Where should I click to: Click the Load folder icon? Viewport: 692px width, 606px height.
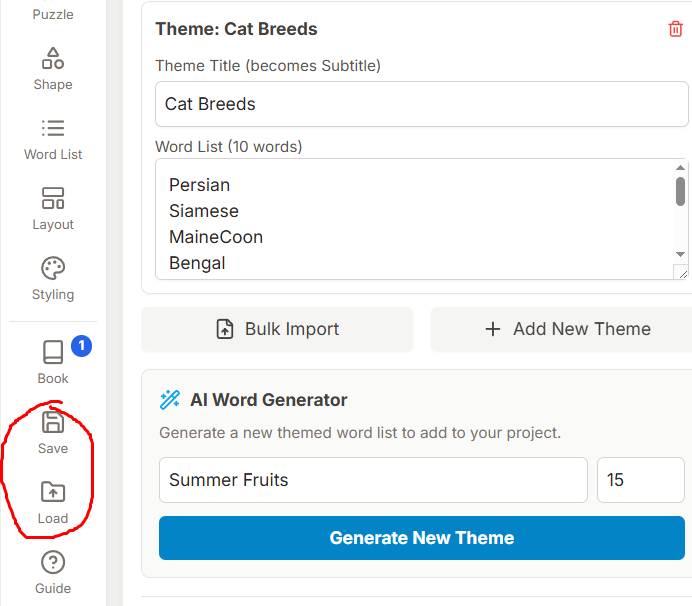click(53, 492)
